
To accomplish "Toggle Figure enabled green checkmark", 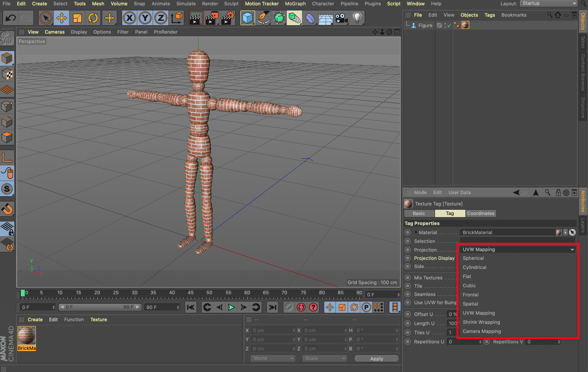I will tap(449, 26).
